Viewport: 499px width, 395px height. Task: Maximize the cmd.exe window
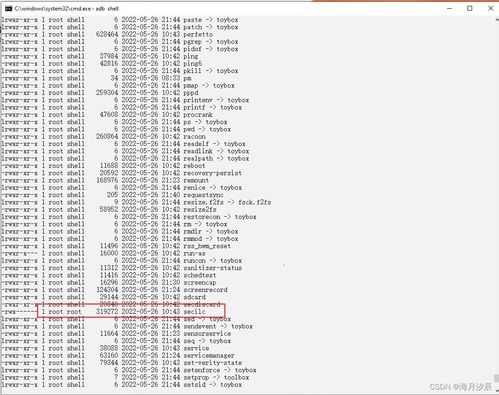coord(470,8)
